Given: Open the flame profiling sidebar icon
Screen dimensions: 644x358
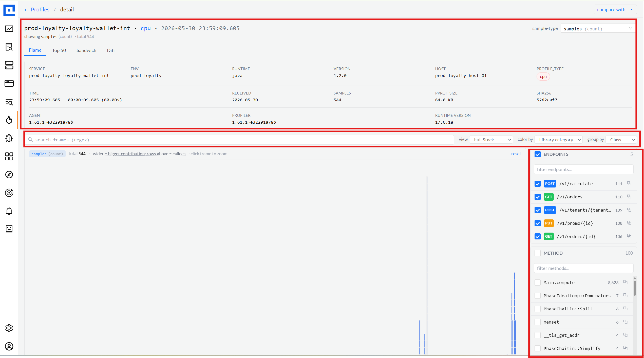Looking at the screenshot, I should tap(9, 120).
